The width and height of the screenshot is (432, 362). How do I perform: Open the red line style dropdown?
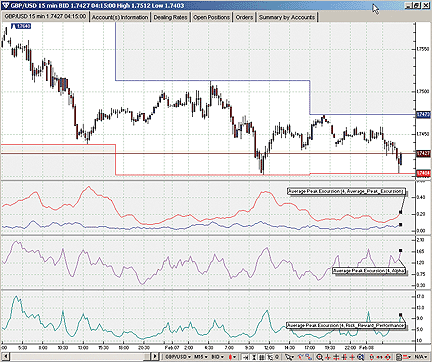point(408,357)
